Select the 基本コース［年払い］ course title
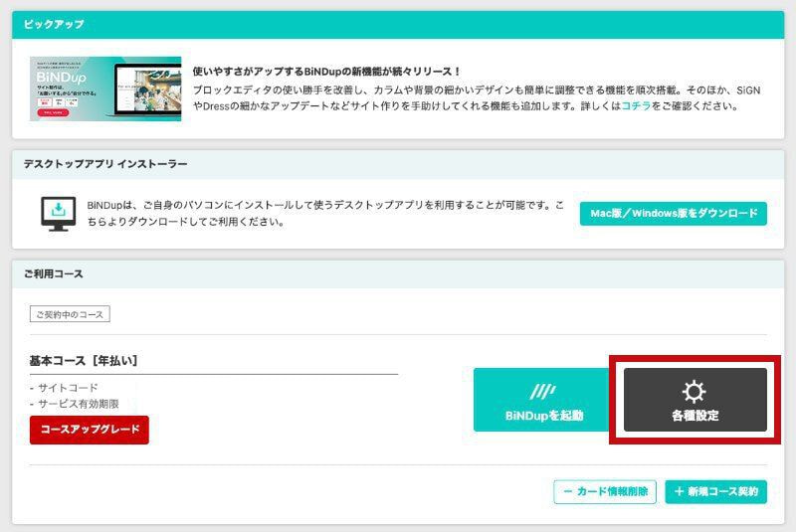 click(x=84, y=360)
